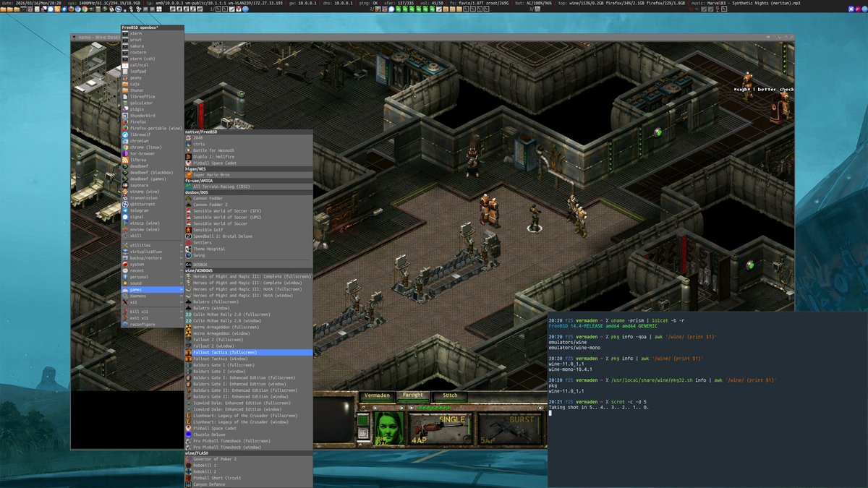Launch Theme Hospital from dosbox list

249,249
